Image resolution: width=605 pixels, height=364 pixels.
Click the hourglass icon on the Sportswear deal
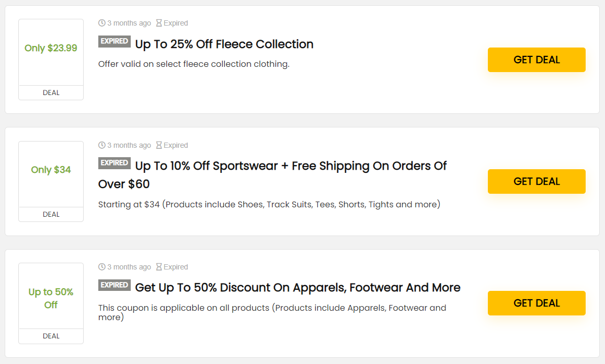tap(159, 145)
